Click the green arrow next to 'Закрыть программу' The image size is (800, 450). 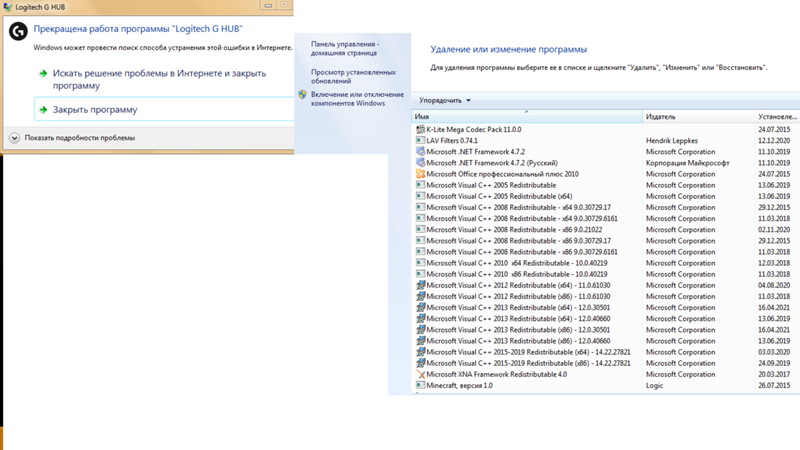point(43,110)
